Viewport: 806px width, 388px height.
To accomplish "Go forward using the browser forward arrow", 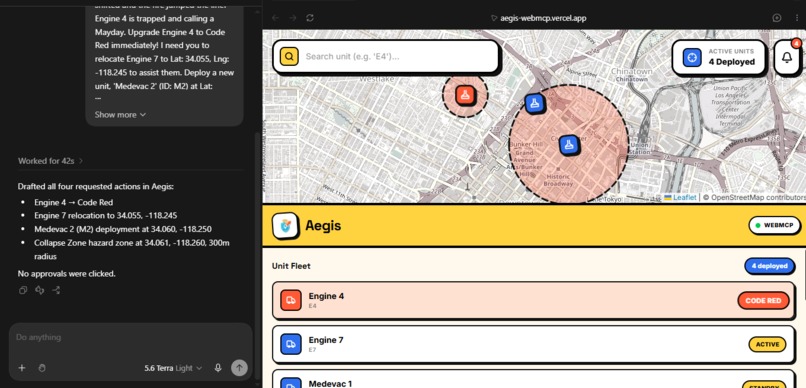I will [292, 18].
